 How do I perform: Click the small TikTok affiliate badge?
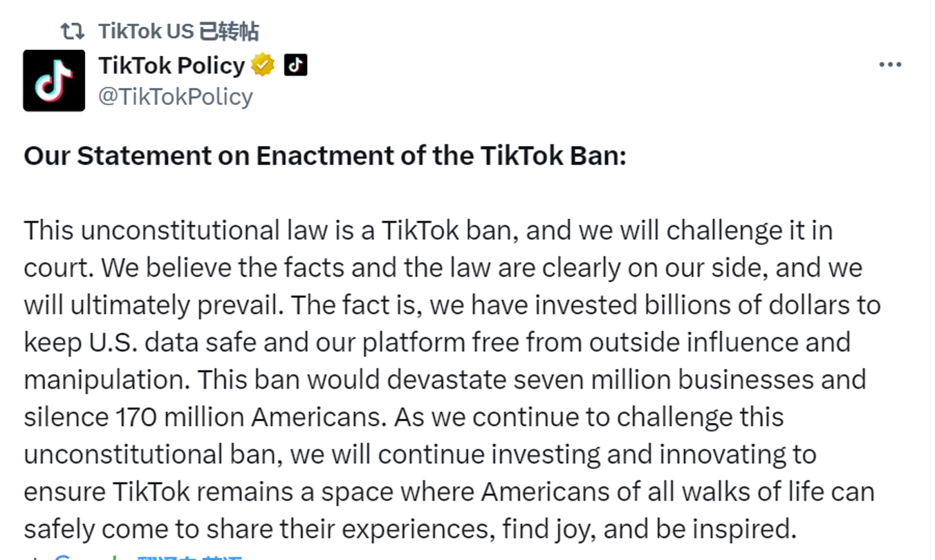pyautogui.click(x=295, y=65)
